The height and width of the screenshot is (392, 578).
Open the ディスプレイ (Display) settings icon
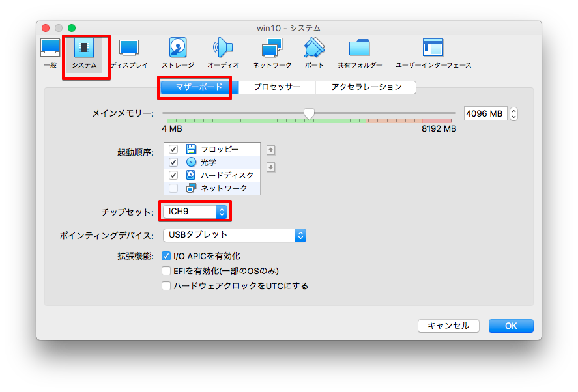point(129,54)
